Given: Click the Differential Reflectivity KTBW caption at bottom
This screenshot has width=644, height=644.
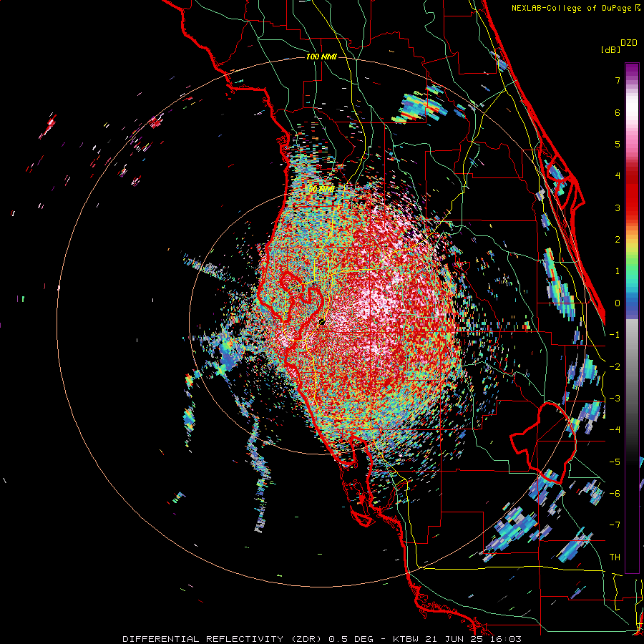Looking at the screenshot, I should (x=322, y=639).
